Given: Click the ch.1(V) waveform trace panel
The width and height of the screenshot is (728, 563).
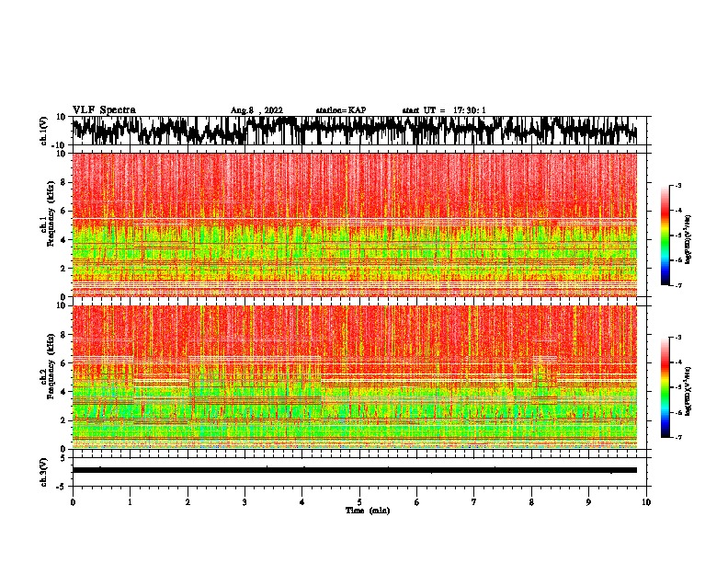Looking at the screenshot, I should coord(358,131).
